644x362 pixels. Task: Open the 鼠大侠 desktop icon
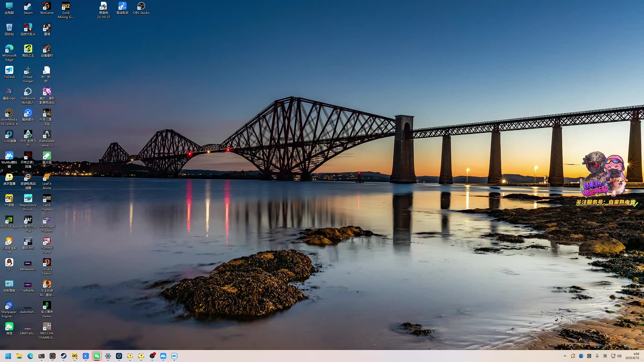coord(47,158)
